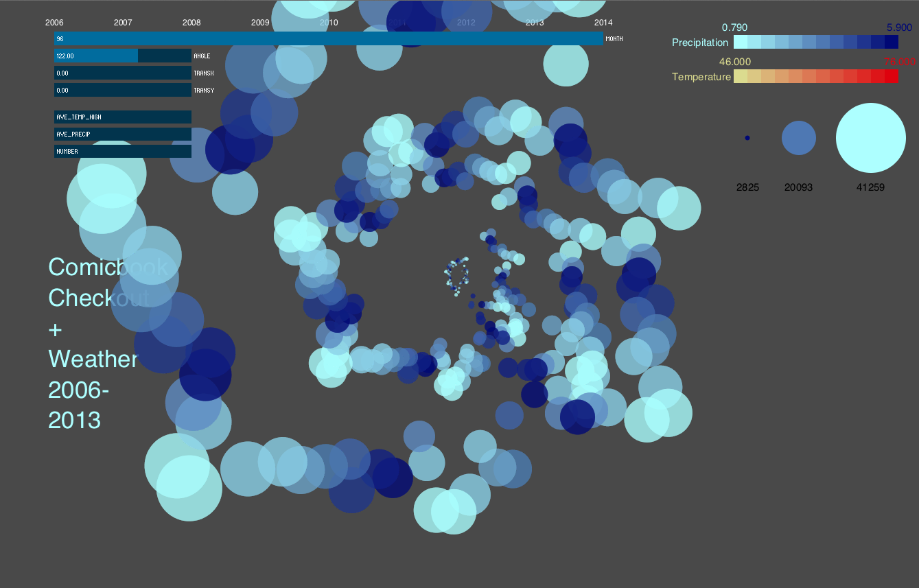
Task: Click the TRANSY slider track
Action: point(123,90)
